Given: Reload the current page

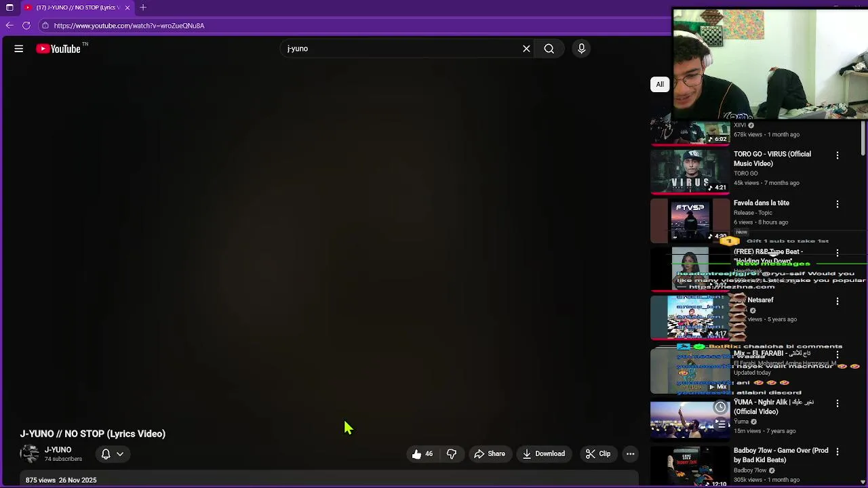Looking at the screenshot, I should click(26, 26).
